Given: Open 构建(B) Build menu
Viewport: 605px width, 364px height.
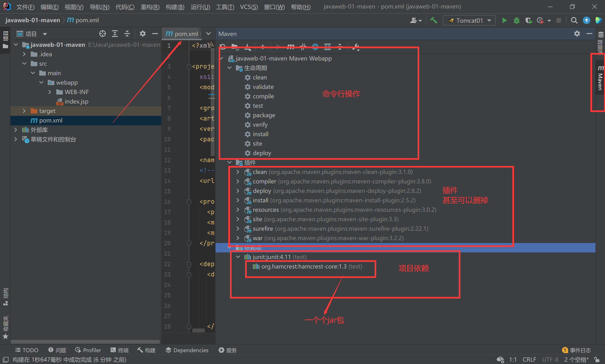Looking at the screenshot, I should (175, 7).
